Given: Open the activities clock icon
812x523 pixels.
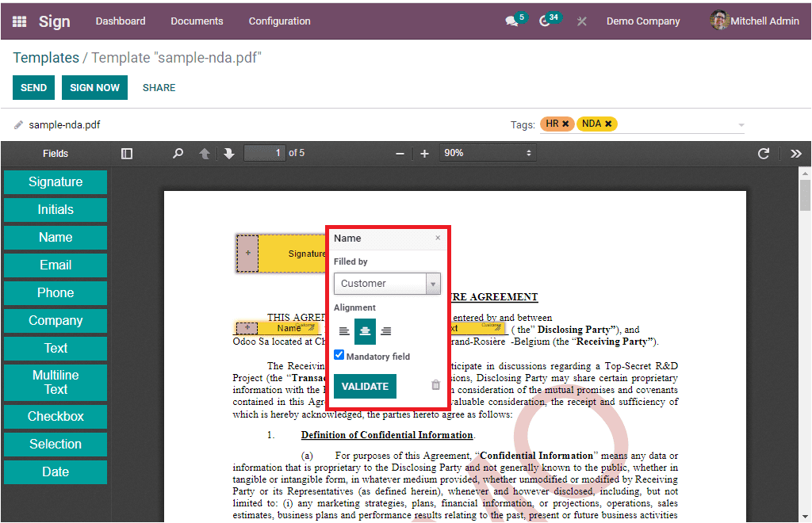Looking at the screenshot, I should [544, 21].
